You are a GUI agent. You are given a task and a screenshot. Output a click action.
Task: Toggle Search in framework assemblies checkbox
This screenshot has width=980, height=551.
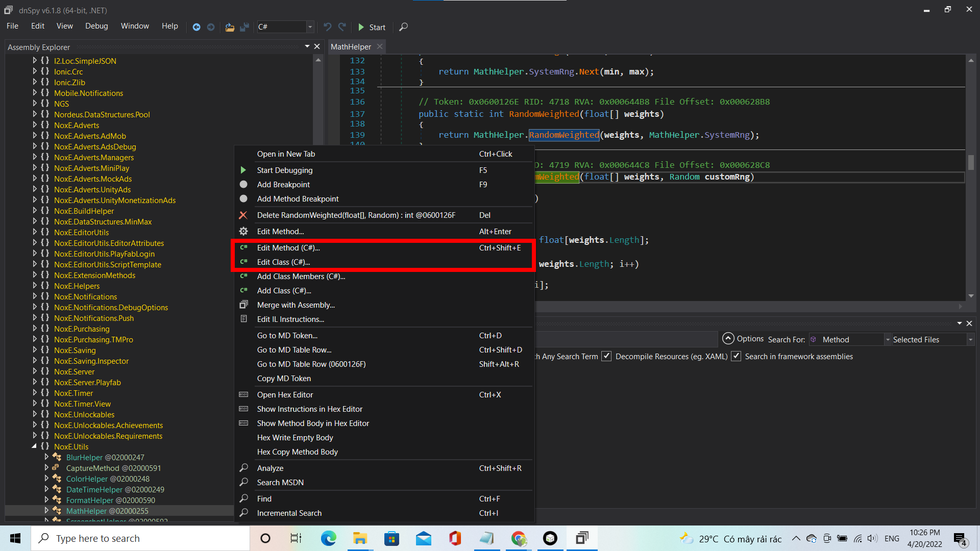[x=736, y=357]
